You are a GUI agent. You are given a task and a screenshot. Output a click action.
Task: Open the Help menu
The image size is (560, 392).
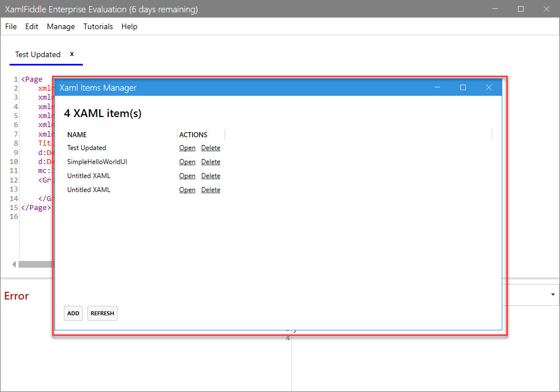tap(129, 26)
